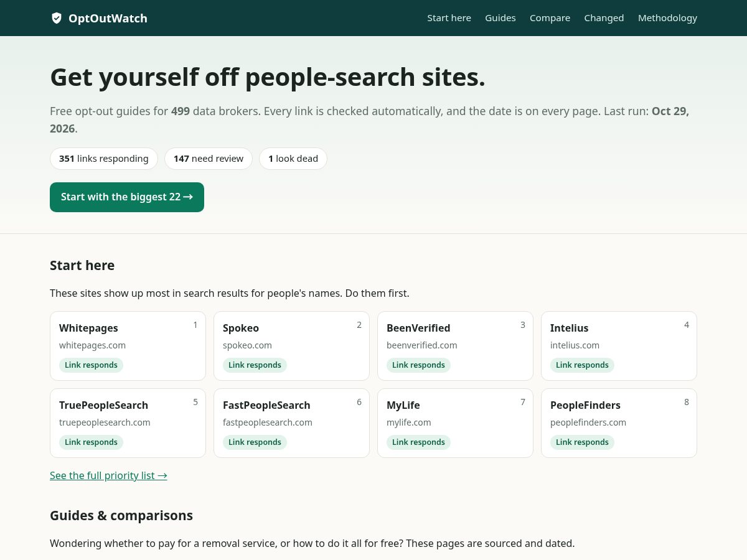Select the 351 links responding pill
Viewport: 747px width, 560px height.
104,159
